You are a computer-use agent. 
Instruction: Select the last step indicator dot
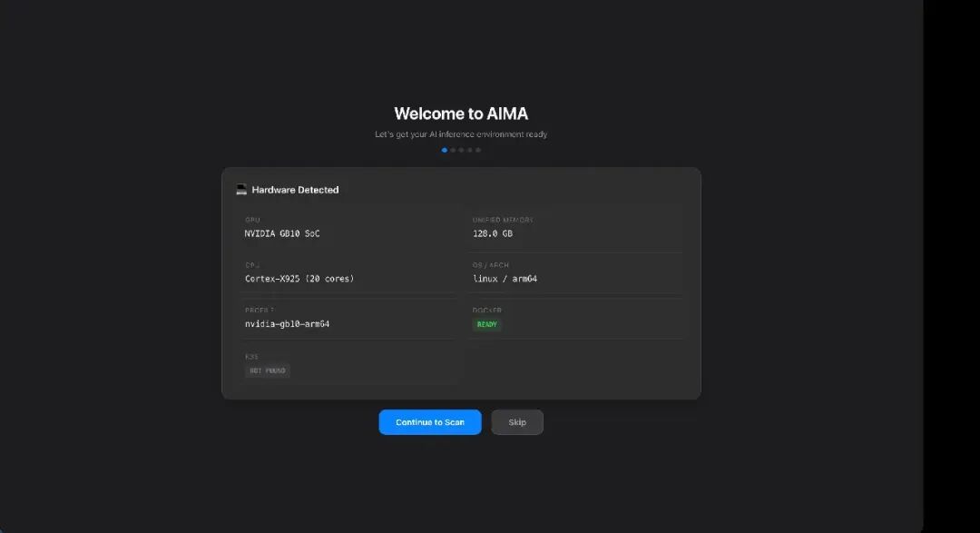478,150
